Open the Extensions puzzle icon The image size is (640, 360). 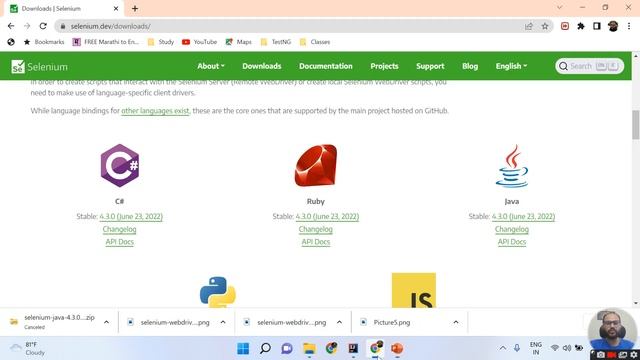581,26
